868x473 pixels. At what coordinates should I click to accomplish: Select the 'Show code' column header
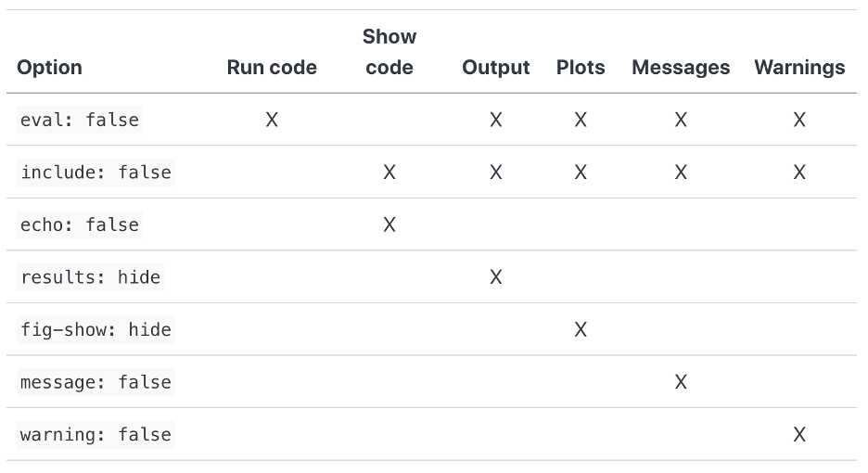point(389,52)
